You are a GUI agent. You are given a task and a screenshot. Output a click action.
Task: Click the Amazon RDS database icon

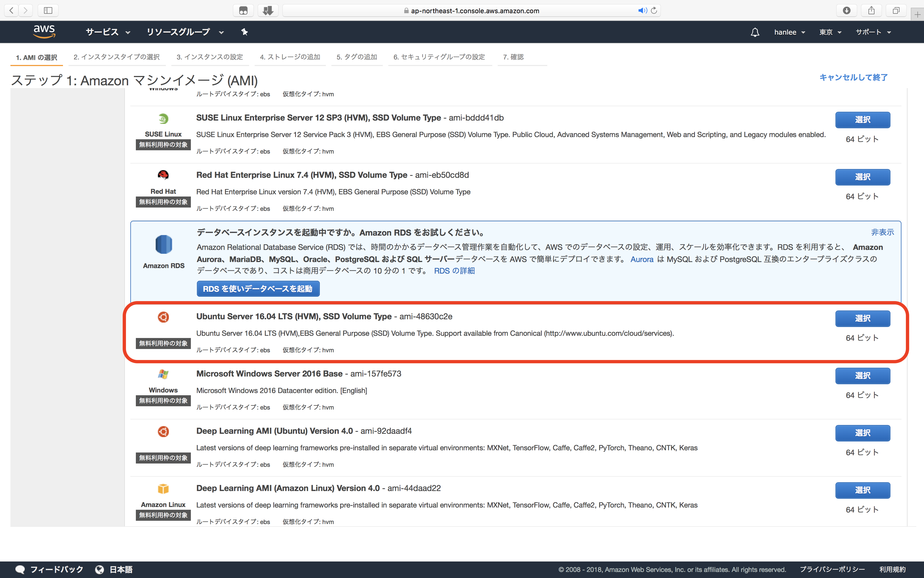[x=164, y=244]
